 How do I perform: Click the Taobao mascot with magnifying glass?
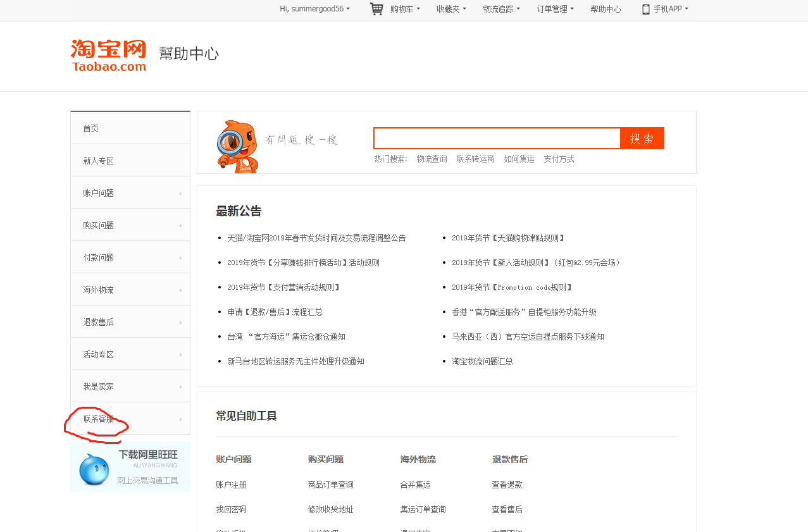click(237, 144)
